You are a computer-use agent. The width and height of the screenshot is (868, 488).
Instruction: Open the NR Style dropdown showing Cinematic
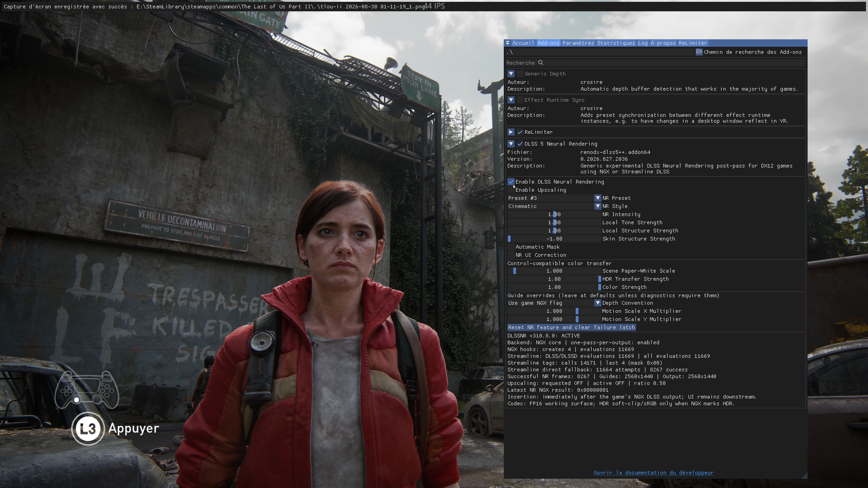[554, 206]
